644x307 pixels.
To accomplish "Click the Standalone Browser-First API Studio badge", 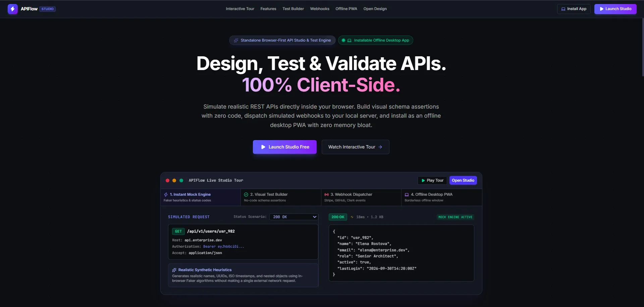I will coord(282,40).
